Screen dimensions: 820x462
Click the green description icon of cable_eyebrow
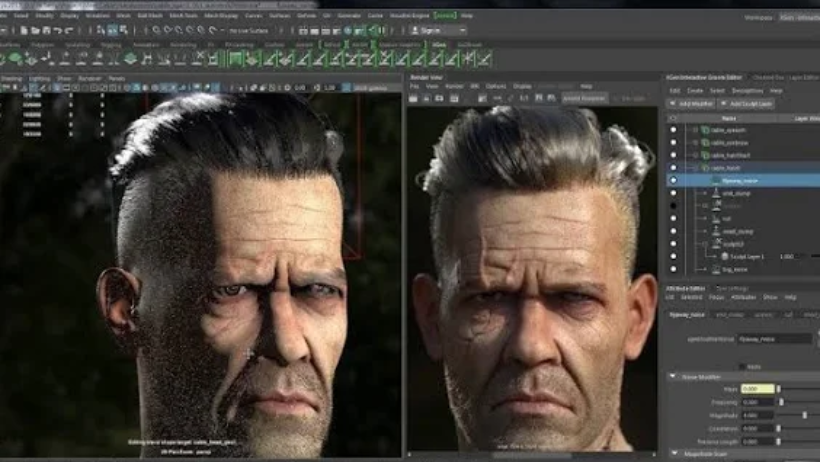tap(705, 142)
